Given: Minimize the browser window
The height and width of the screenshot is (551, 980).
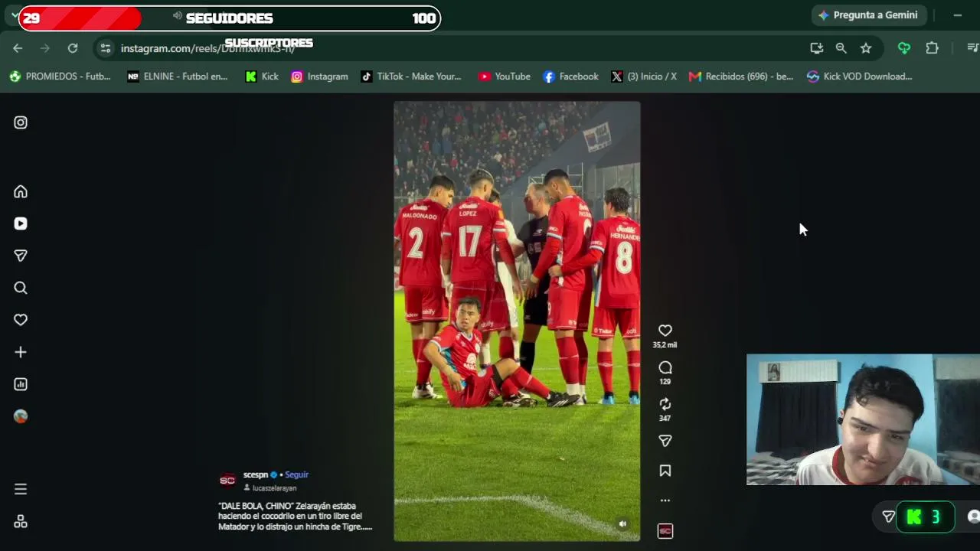Looking at the screenshot, I should coord(957,15).
